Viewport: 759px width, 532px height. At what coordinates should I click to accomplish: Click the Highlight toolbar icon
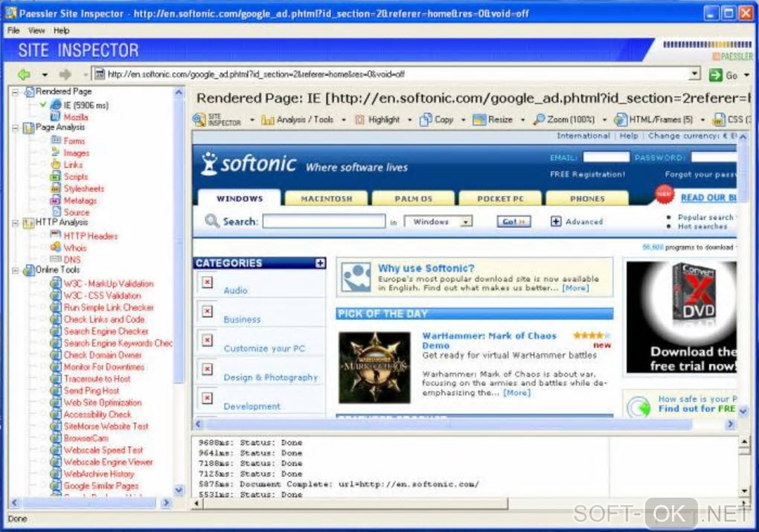pos(359,120)
